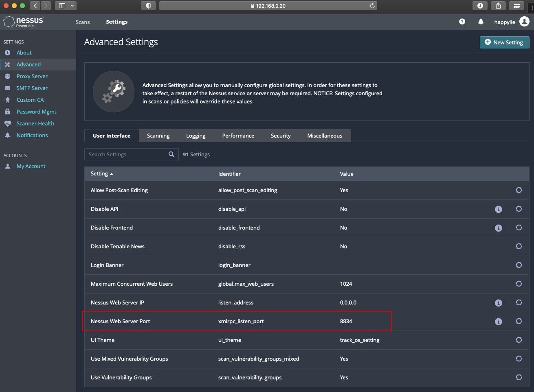Open the sidebar options dropdown arrow
This screenshot has width=534, height=392.
coord(73,6)
